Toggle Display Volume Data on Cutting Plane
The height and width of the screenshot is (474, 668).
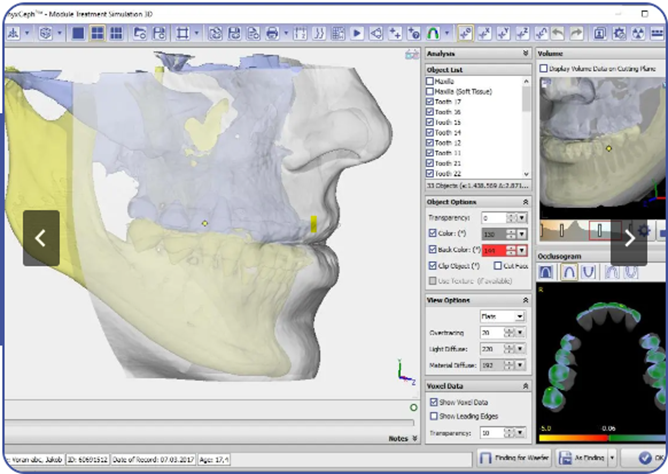click(543, 68)
